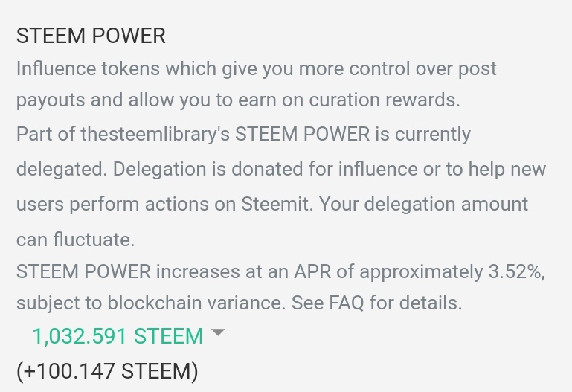Click the phrase help new users
This screenshot has width=572, height=392.
(507, 169)
